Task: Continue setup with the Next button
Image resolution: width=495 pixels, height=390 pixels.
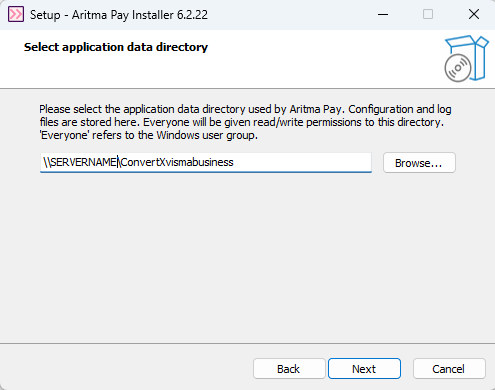Action: [364, 369]
